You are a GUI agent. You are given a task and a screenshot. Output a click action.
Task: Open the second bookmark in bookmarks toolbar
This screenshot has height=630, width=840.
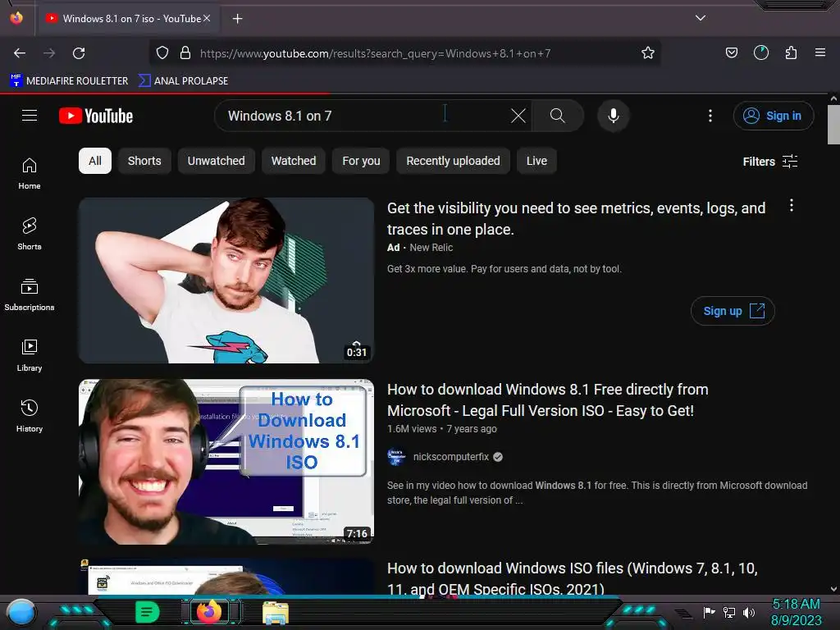pyautogui.click(x=183, y=81)
